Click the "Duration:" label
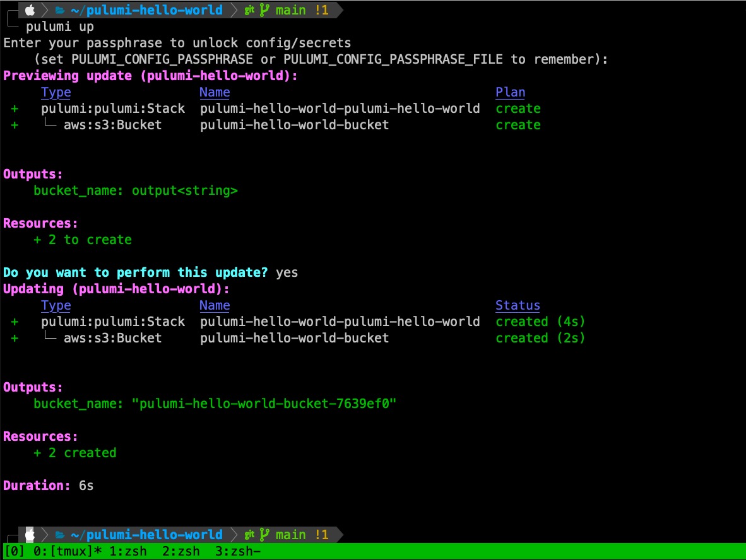The width and height of the screenshot is (746, 560). (37, 486)
